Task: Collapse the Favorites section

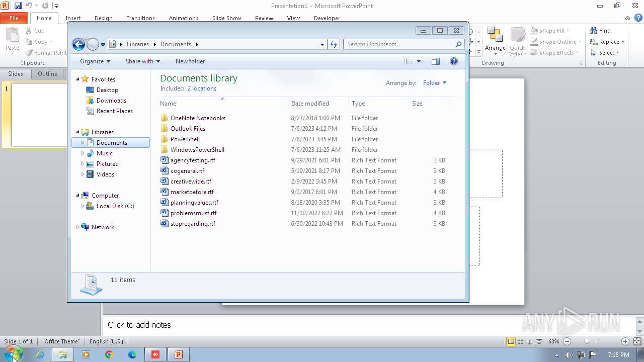Action: (x=77, y=79)
